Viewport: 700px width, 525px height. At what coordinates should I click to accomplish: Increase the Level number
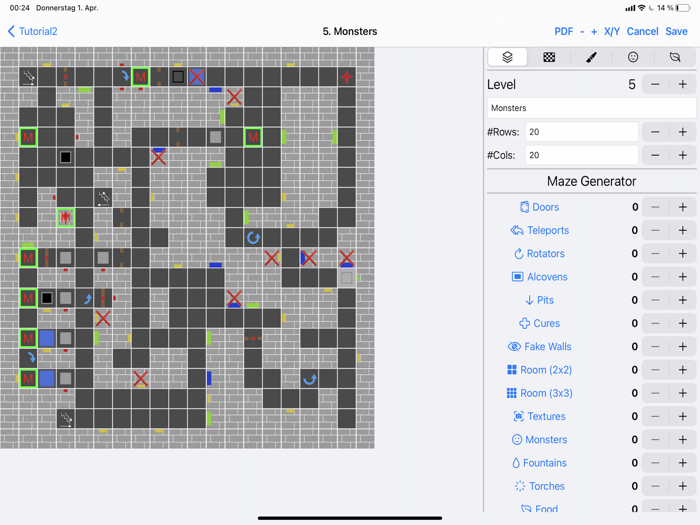tap(683, 84)
